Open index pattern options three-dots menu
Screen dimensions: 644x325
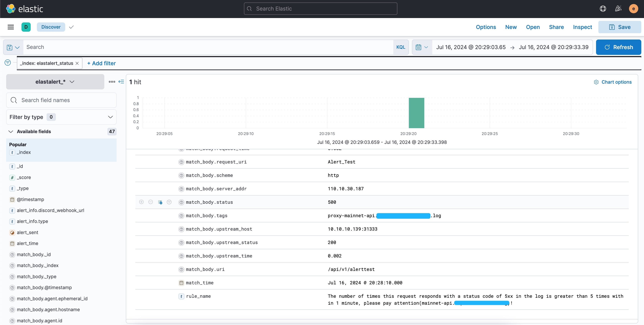[112, 82]
